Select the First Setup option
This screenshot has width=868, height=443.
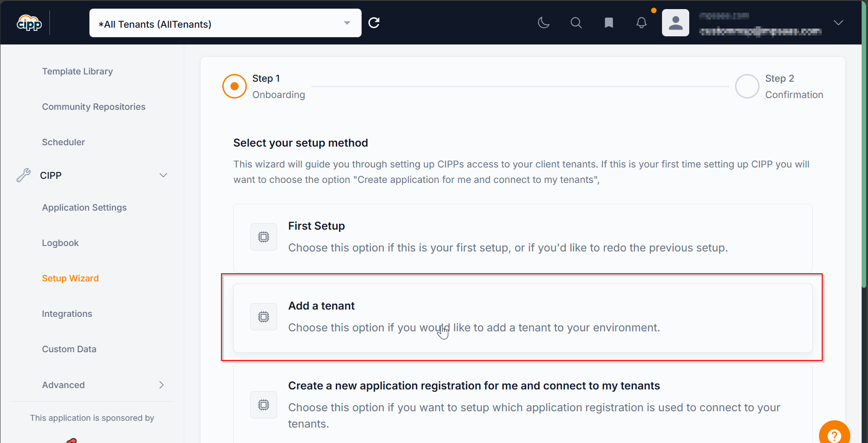pyautogui.click(x=523, y=238)
